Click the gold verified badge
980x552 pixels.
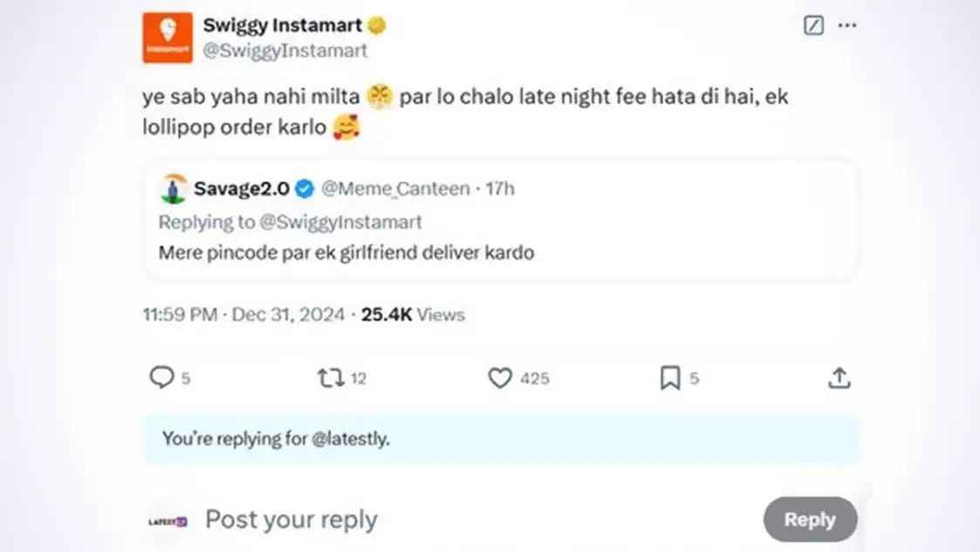pyautogui.click(x=377, y=26)
